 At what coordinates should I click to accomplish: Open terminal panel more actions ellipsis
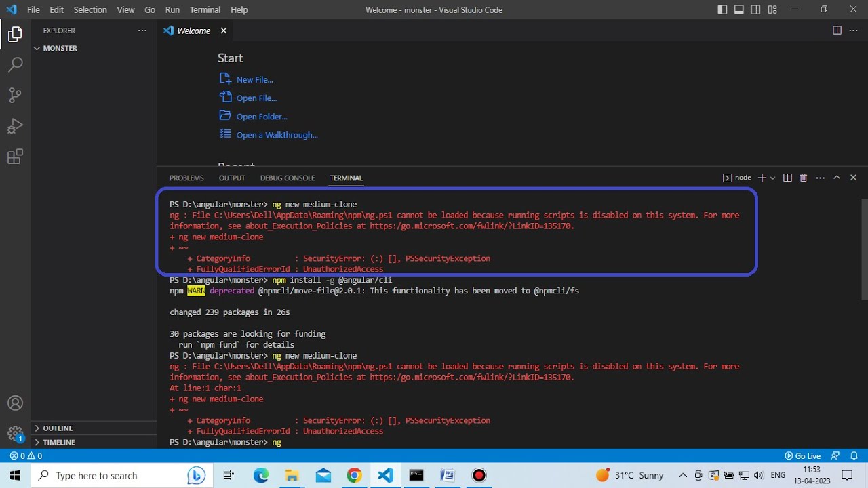[821, 178]
